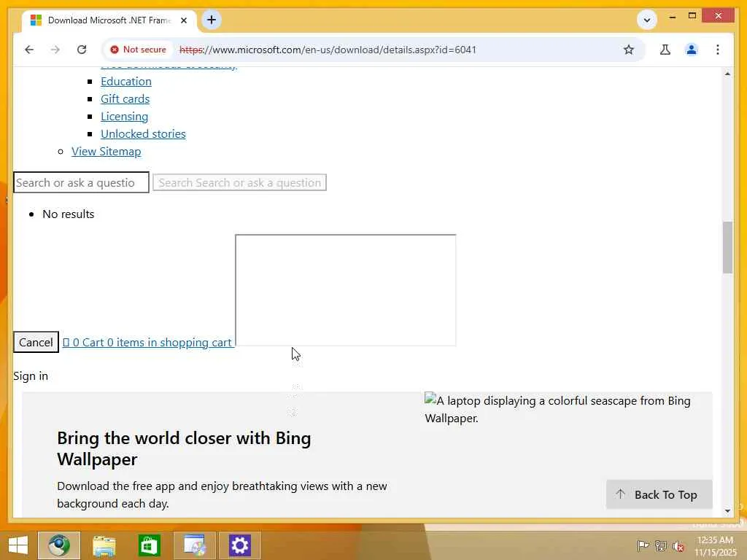The width and height of the screenshot is (747, 560).
Task: Open the Windows Store taskbar icon
Action: pyautogui.click(x=149, y=545)
